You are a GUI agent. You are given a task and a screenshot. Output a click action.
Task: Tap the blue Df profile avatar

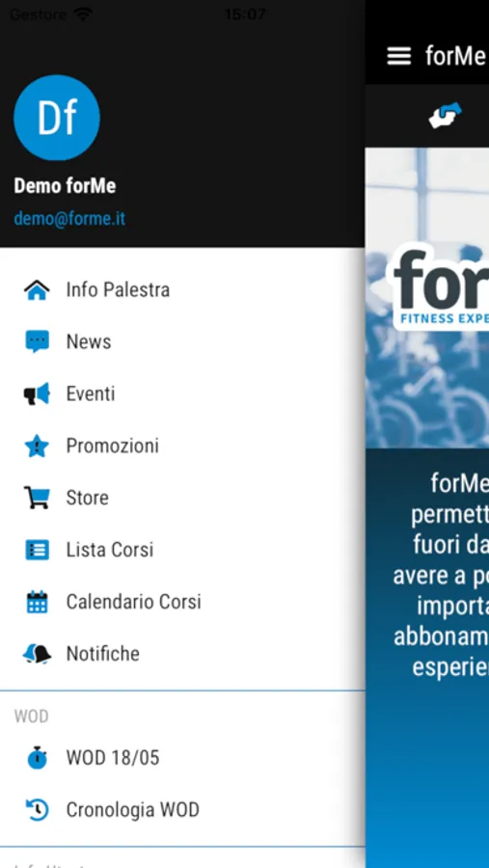pyautogui.click(x=57, y=118)
